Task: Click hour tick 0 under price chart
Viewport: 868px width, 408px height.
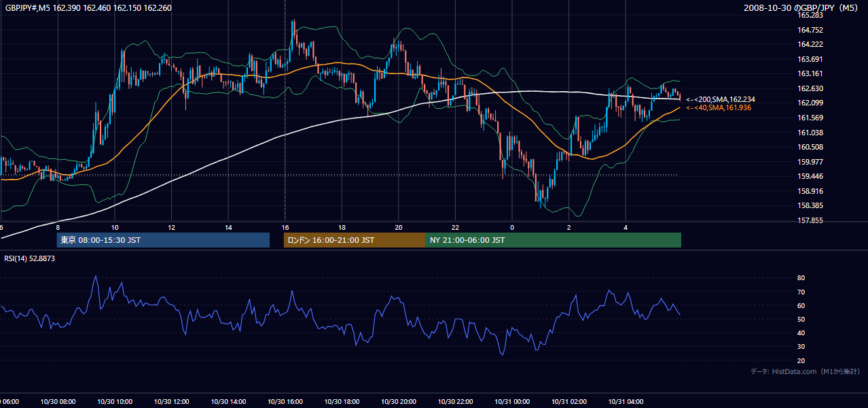Action: [512, 227]
